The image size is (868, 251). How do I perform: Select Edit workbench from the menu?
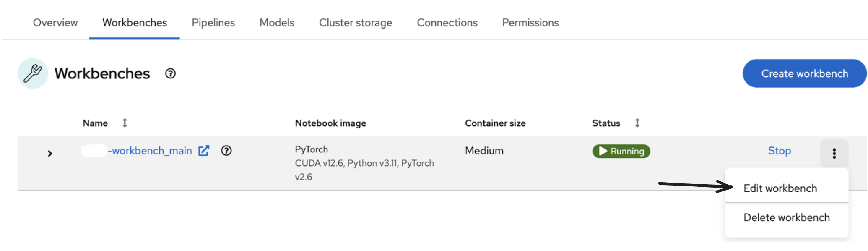click(x=780, y=188)
